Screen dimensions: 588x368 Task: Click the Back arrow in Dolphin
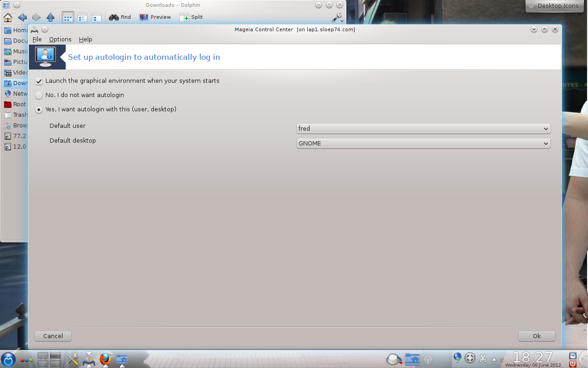click(22, 17)
